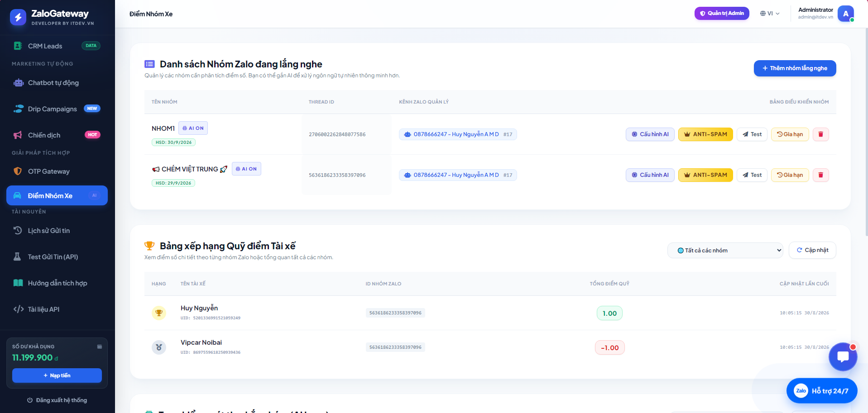Click Zalo Hỗ trợ 24/7 support button
The image size is (868, 413).
click(822, 391)
